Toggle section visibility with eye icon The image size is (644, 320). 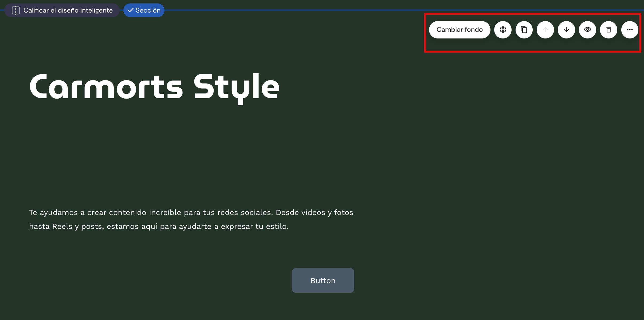pos(587,30)
